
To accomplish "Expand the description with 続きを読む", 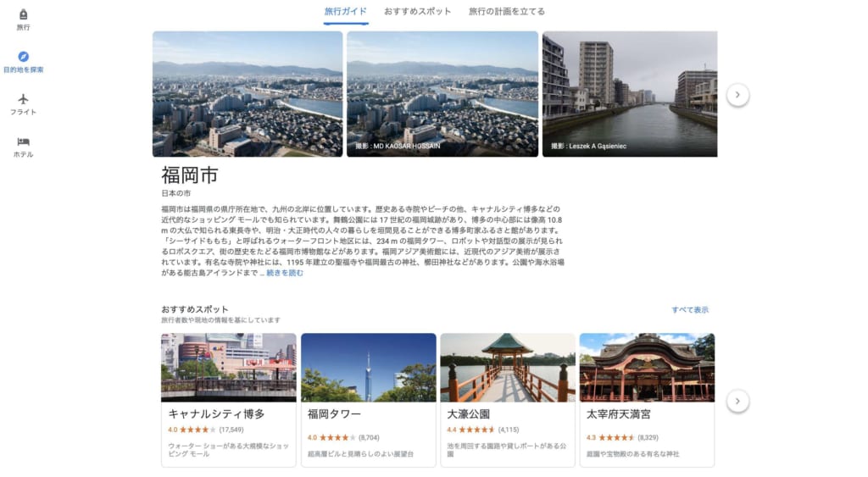I will [x=285, y=273].
